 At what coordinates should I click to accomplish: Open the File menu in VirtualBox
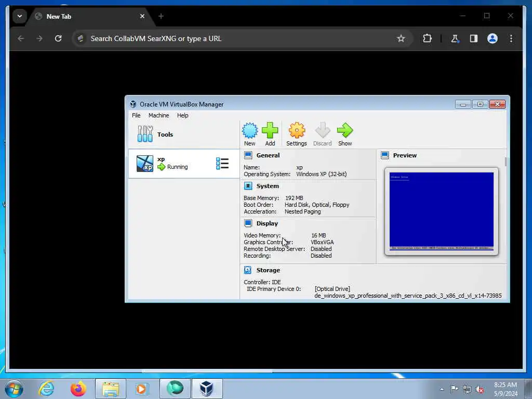click(136, 115)
